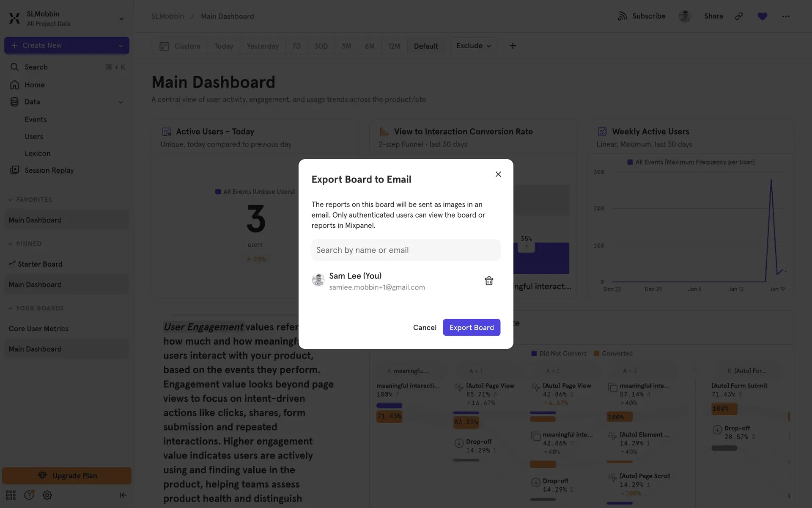Collapse the Data section chevron
This screenshot has height=508, width=812.
[x=121, y=102]
